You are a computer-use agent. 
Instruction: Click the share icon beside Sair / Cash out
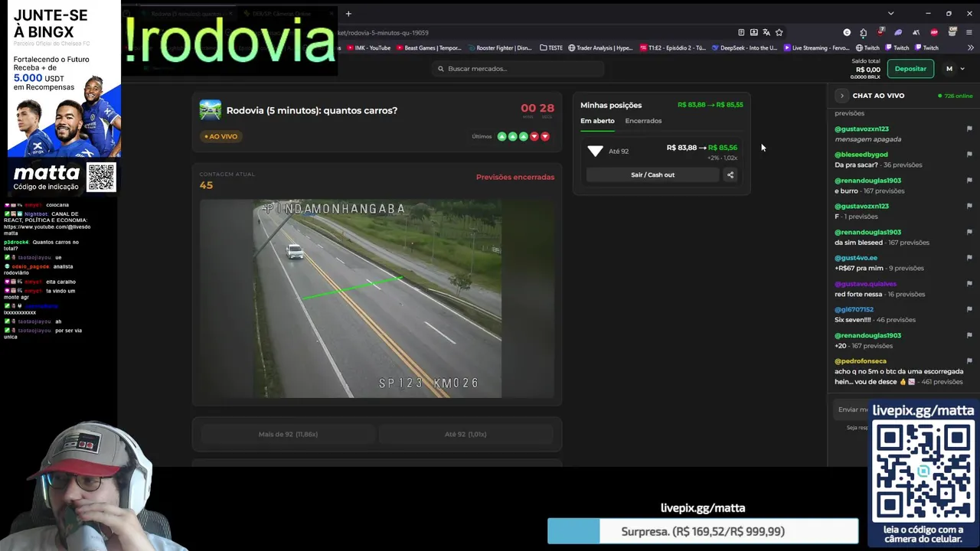click(730, 174)
